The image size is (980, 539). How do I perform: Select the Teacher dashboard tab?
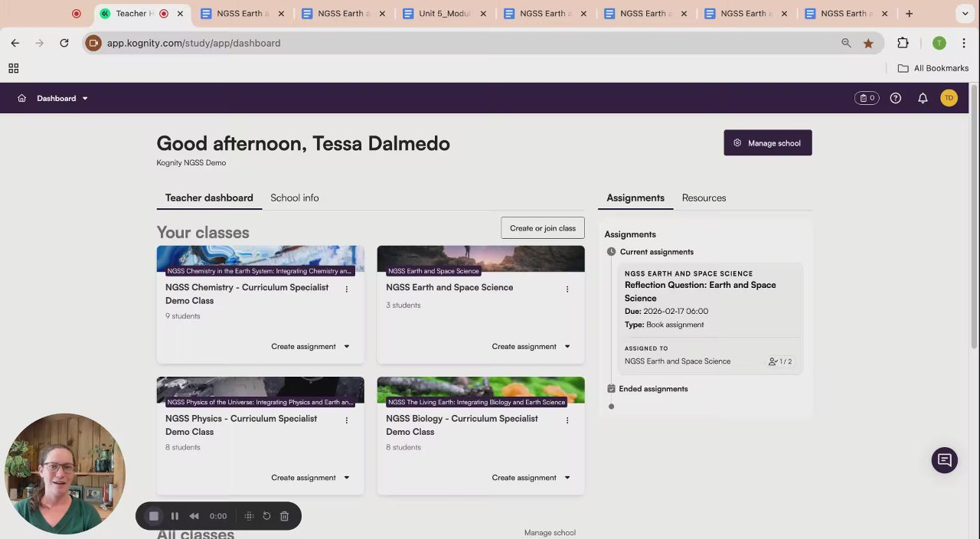click(x=209, y=198)
